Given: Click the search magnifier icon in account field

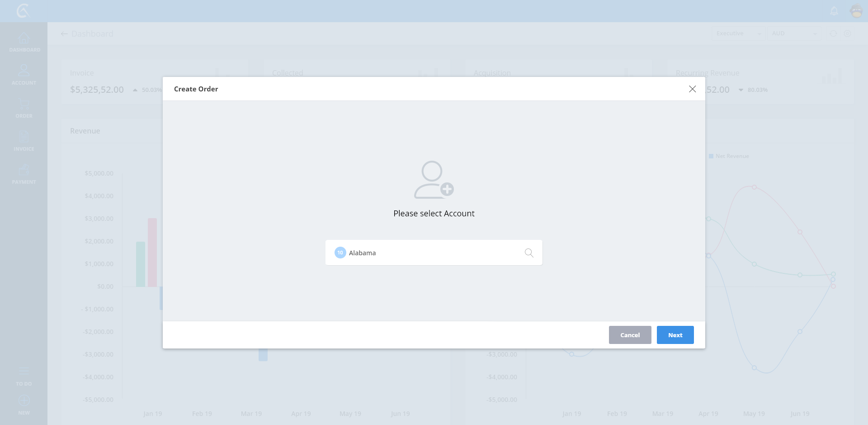Looking at the screenshot, I should pos(528,253).
